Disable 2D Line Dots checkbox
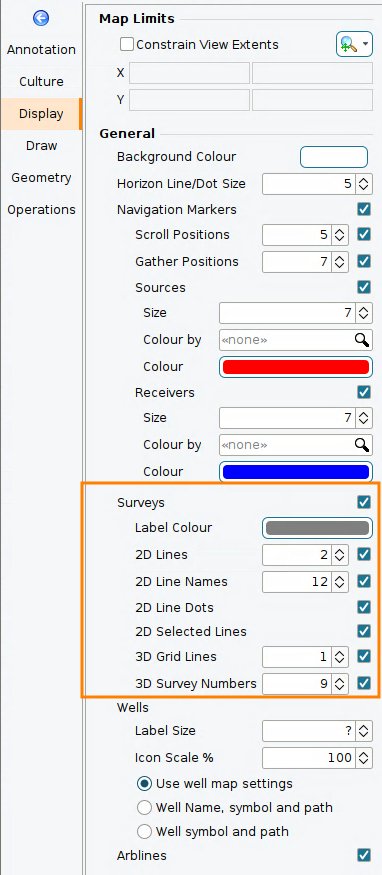 click(x=364, y=607)
